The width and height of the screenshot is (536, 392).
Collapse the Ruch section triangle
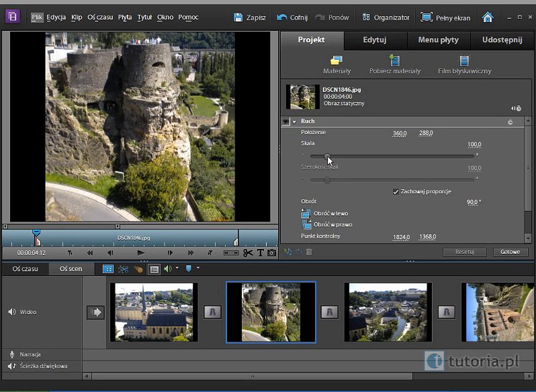coord(294,121)
